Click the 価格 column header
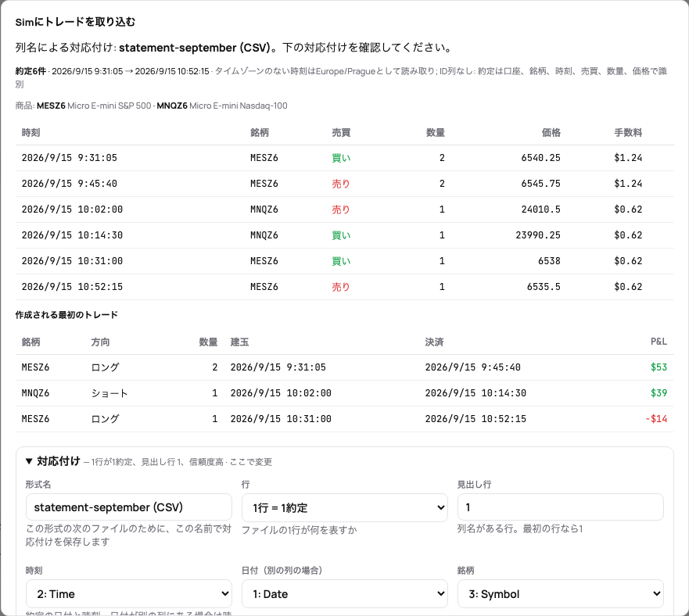The image size is (689, 616). (551, 132)
